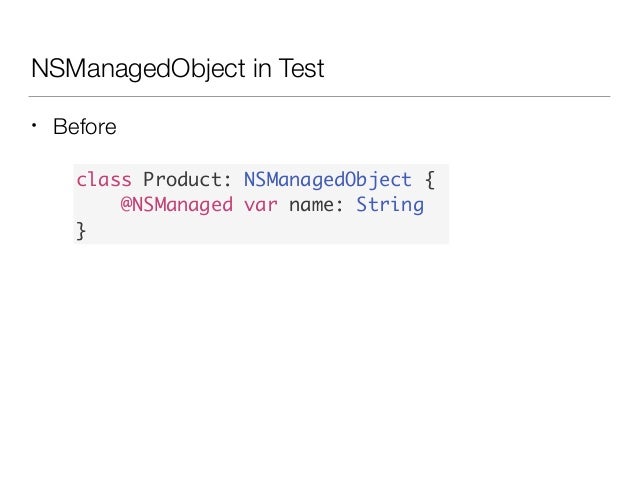This screenshot has height=479, width=638.
Task: Click the colon after "name"
Action: [339, 206]
